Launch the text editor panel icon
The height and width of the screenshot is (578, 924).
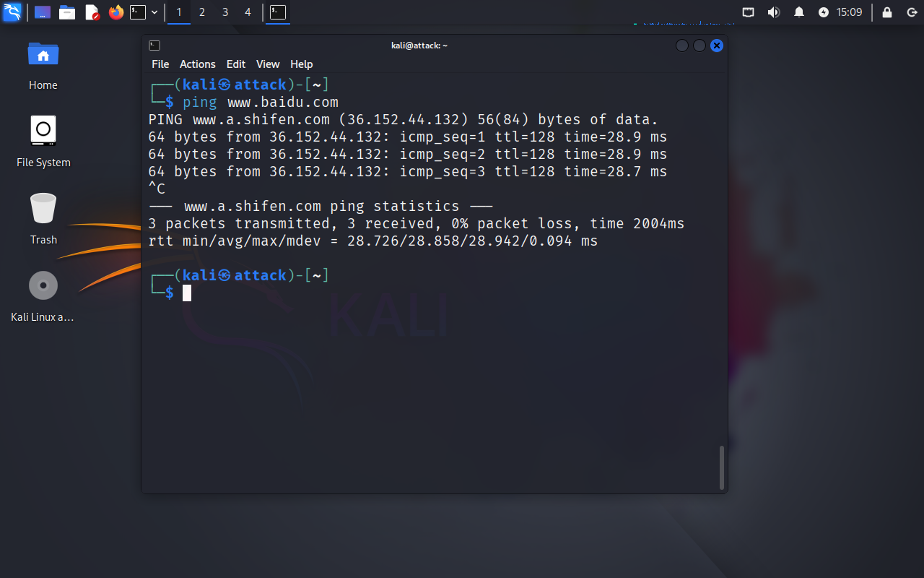(92, 12)
